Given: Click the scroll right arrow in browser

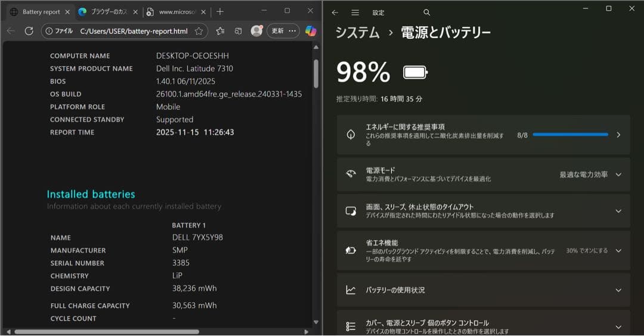Looking at the screenshot, I should [x=306, y=331].
